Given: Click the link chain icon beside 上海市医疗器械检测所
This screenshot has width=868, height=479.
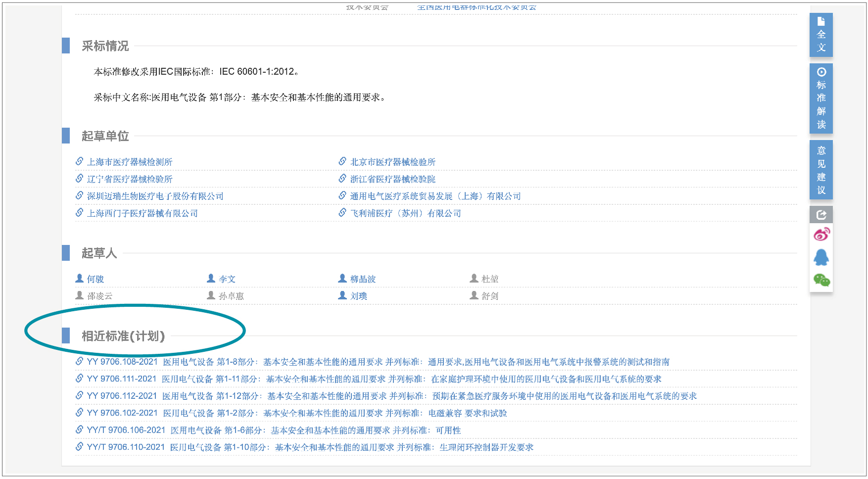Looking at the screenshot, I should 80,161.
